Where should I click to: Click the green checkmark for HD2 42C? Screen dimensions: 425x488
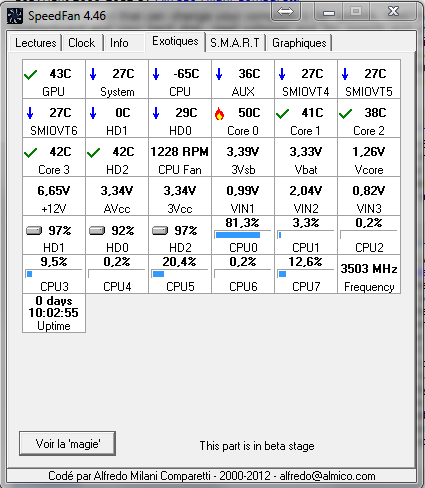click(93, 153)
